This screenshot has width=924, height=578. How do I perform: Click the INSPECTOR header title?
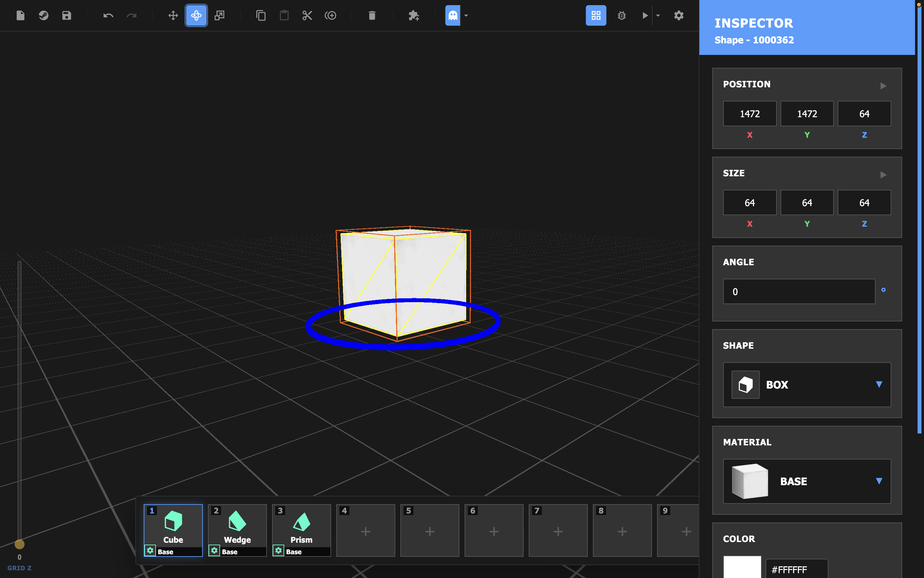point(754,23)
